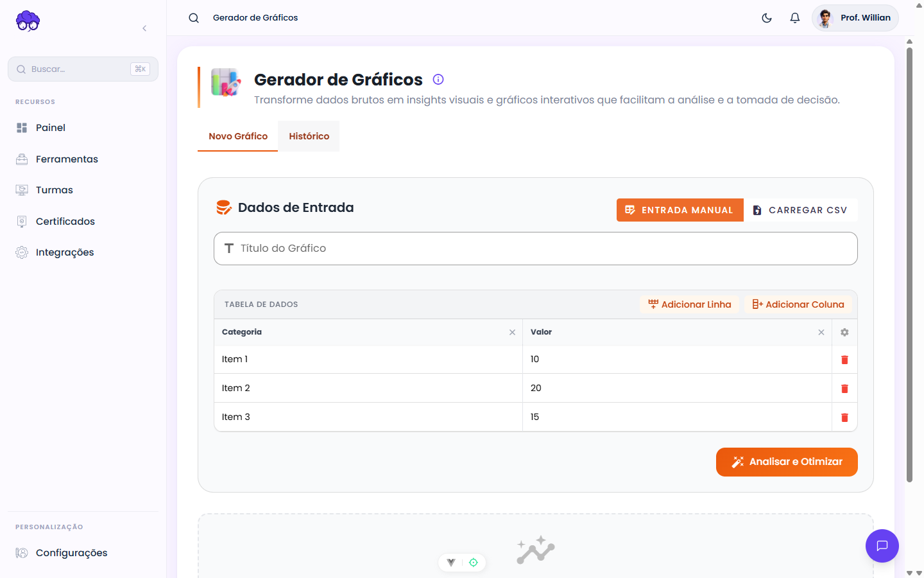The height and width of the screenshot is (578, 924).
Task: Go to Turmas in the sidebar
Action: [x=83, y=190]
